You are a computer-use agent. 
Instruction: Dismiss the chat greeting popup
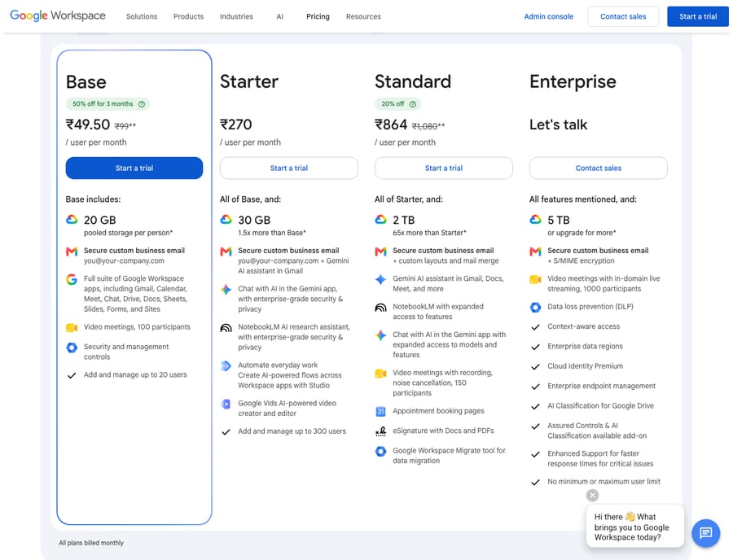pyautogui.click(x=592, y=495)
